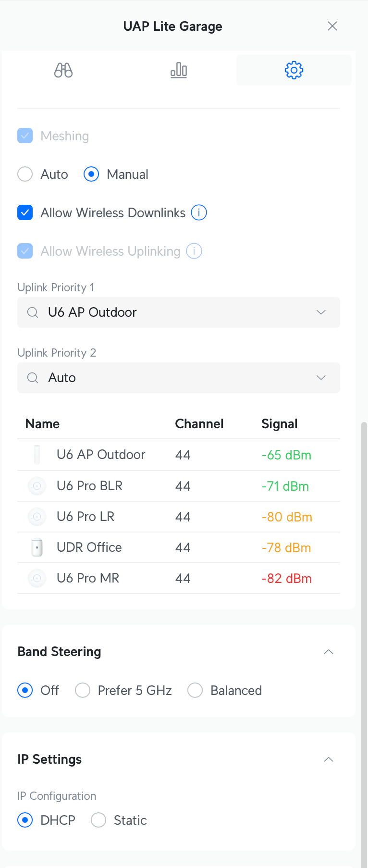Click the search icon in Uplink Priority 1
This screenshot has width=368, height=868.
coord(33,312)
